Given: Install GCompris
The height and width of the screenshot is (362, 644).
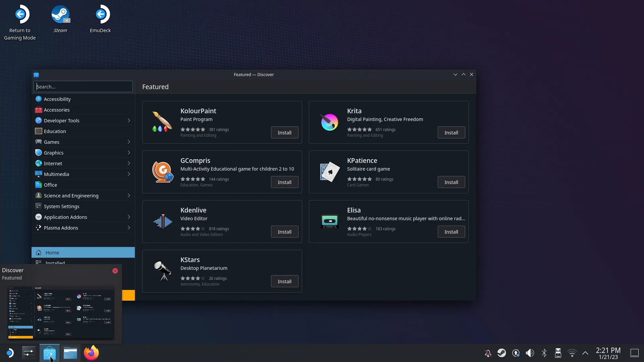Looking at the screenshot, I should [284, 182].
